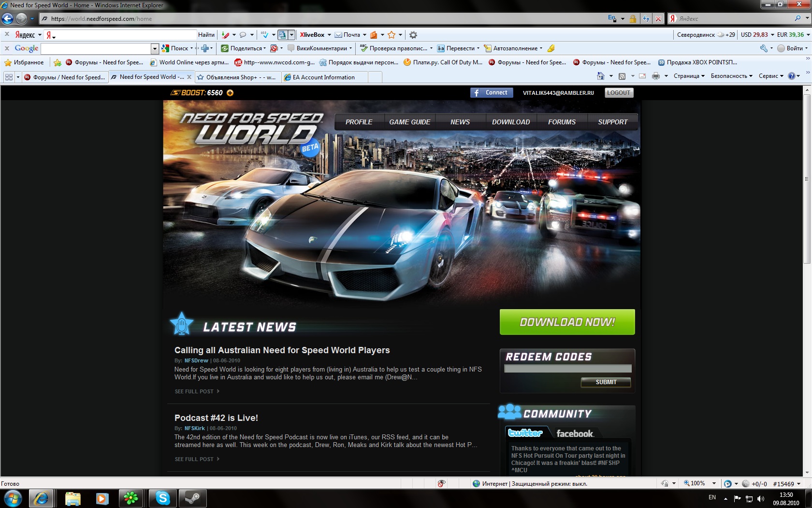812x508 pixels.
Task: Click the refresh page icon beside address bar
Action: (x=646, y=19)
